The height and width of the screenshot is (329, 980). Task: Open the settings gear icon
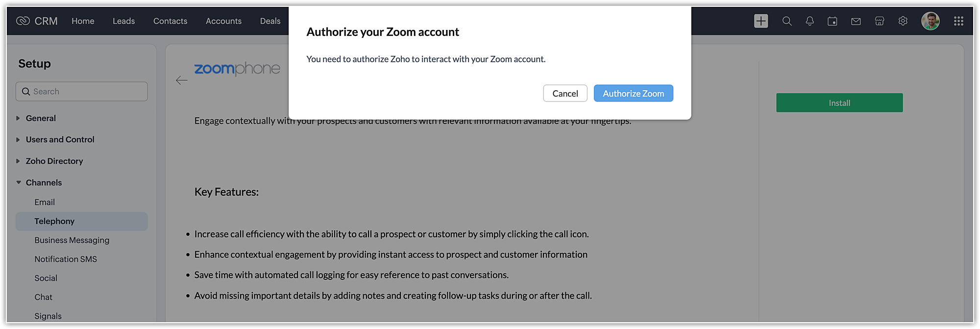(x=903, y=21)
